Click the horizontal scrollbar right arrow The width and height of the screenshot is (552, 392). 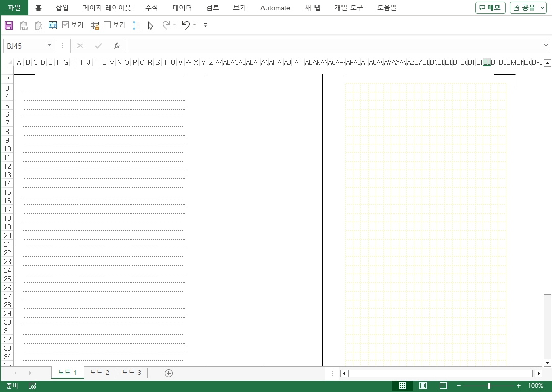(x=538, y=373)
